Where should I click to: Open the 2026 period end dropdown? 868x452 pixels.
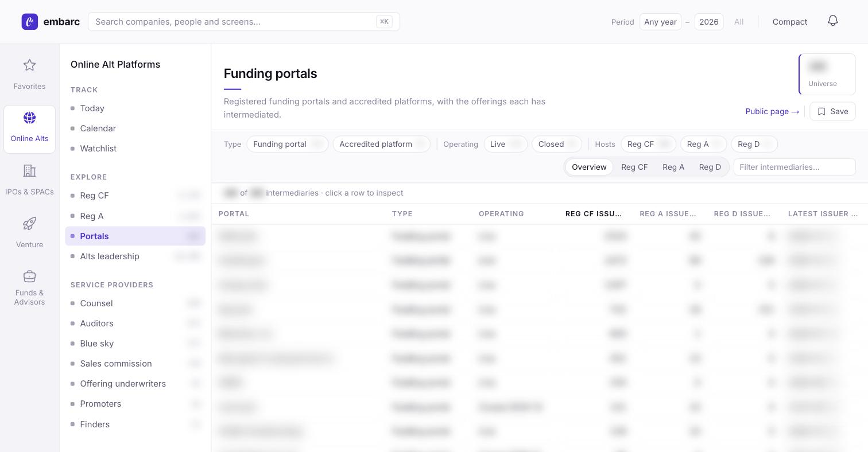709,22
